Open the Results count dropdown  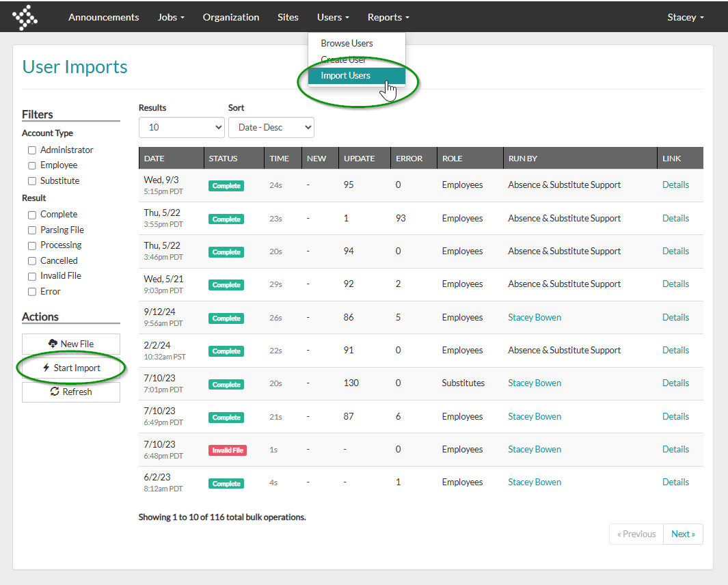coord(182,127)
